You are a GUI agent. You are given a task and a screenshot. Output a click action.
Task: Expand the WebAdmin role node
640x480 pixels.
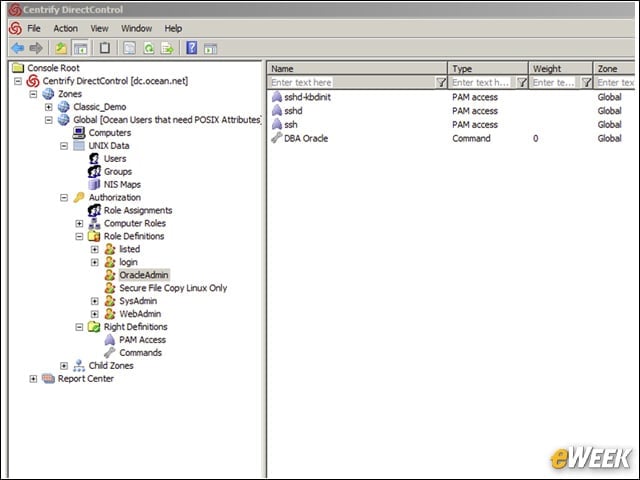[95, 314]
